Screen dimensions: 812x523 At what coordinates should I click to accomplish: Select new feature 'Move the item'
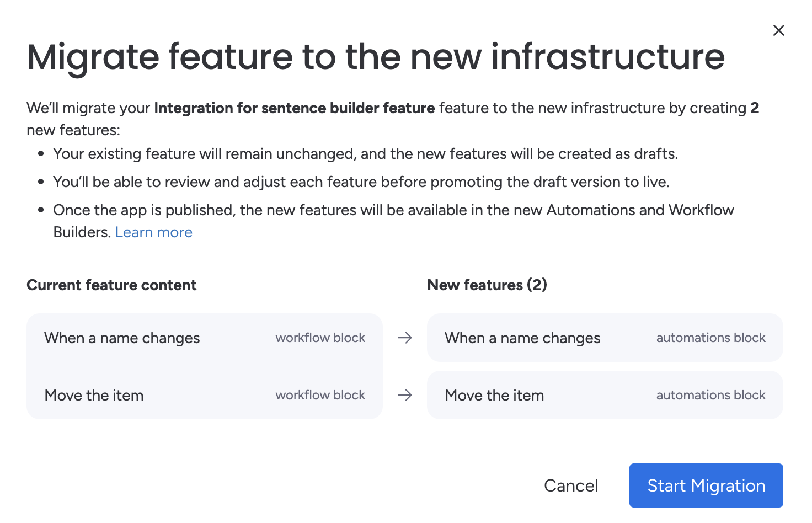(494, 395)
